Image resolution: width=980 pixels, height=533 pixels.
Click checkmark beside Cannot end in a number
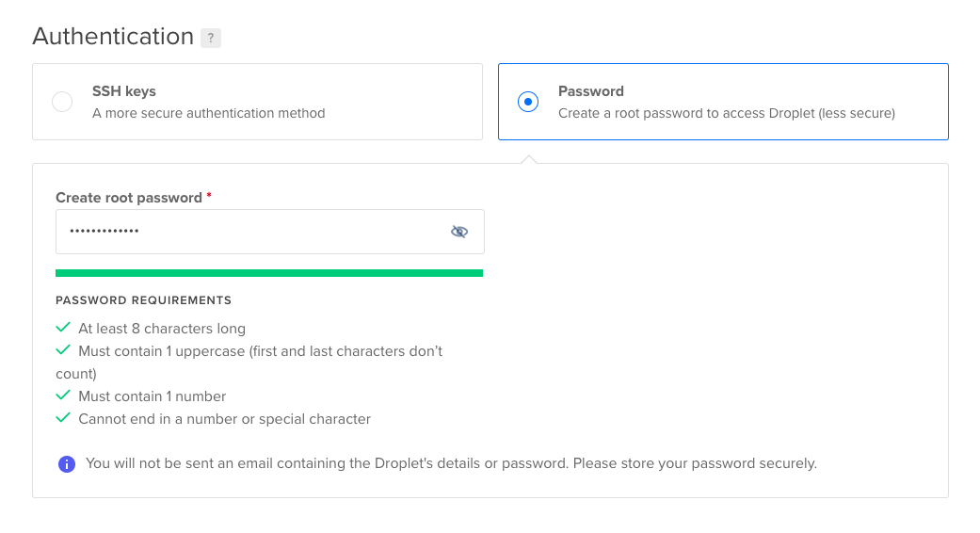tap(63, 417)
